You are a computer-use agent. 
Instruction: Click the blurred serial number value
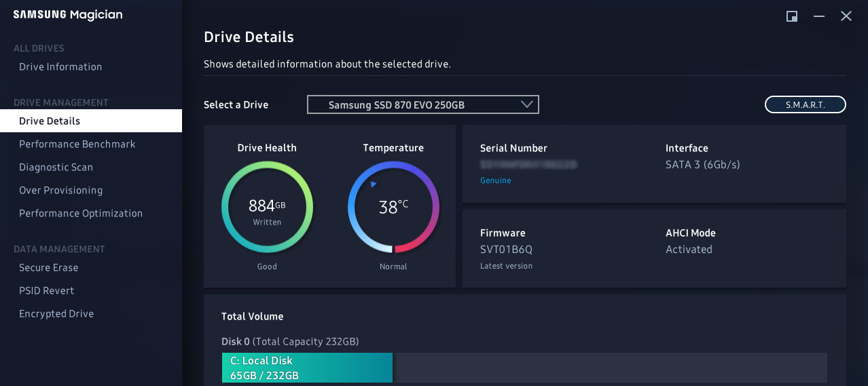[528, 164]
